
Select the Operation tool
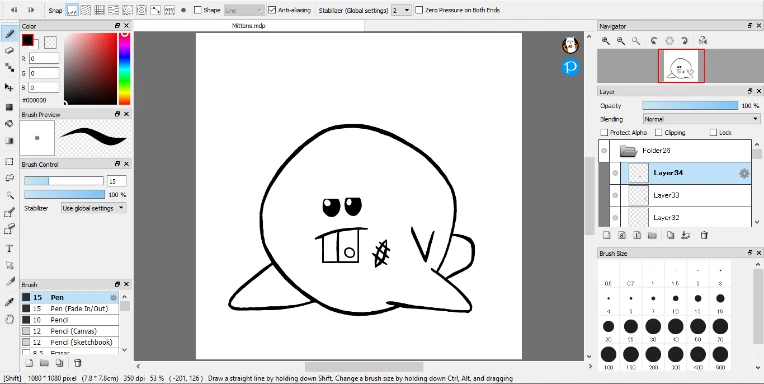pos(9,266)
